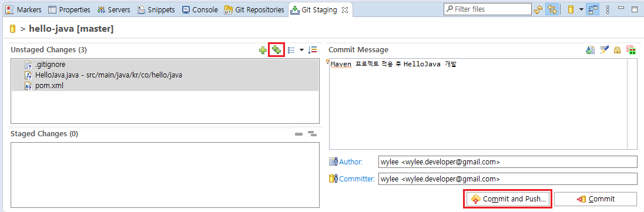
Task: Click the Commit Message heading
Action: coord(358,50)
